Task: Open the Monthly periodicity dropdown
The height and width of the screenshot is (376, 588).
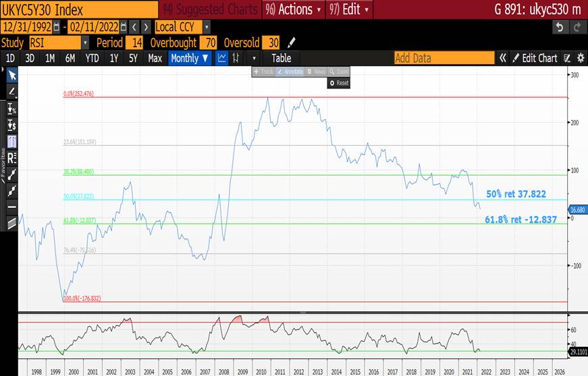Action: [x=190, y=58]
